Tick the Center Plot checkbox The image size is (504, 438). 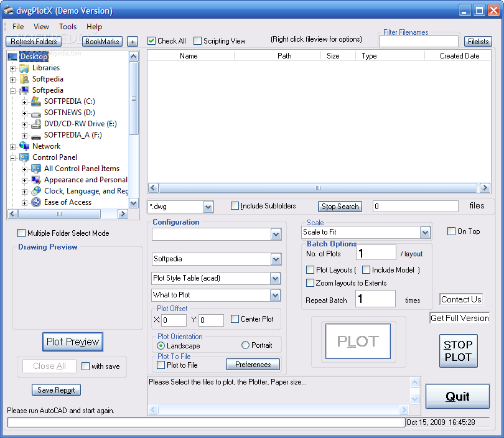[x=235, y=319]
